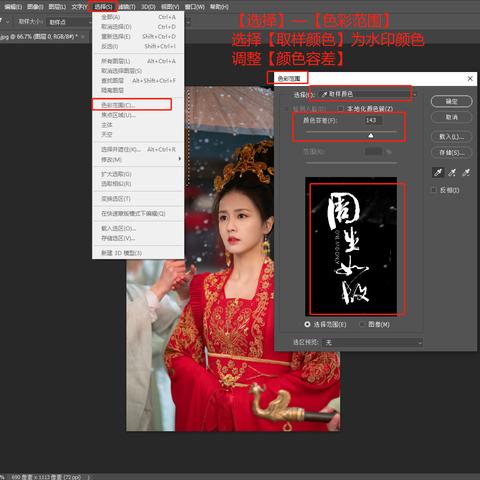Close the document tab showing 66.7%
The width and height of the screenshot is (480, 480).
(83, 36)
